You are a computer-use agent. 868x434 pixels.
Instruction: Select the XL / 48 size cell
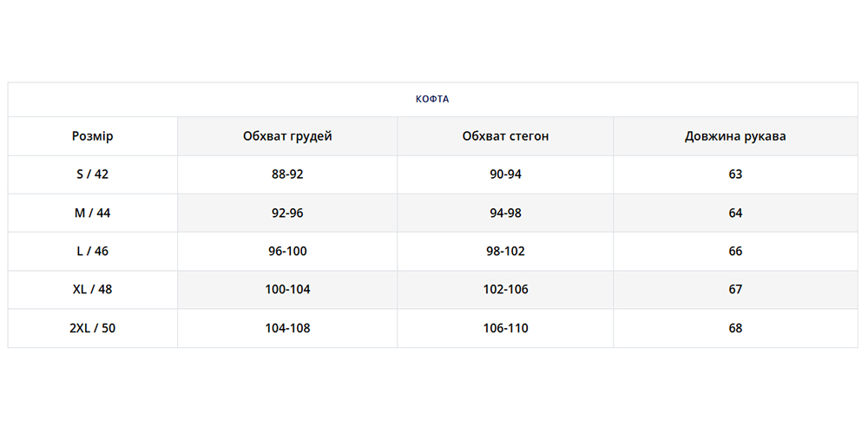92,290
